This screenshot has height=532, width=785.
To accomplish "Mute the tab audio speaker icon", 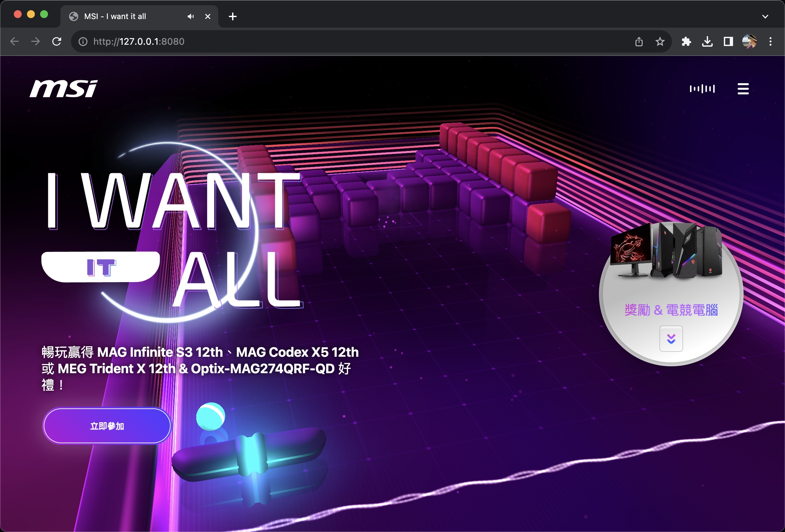I will click(x=191, y=16).
